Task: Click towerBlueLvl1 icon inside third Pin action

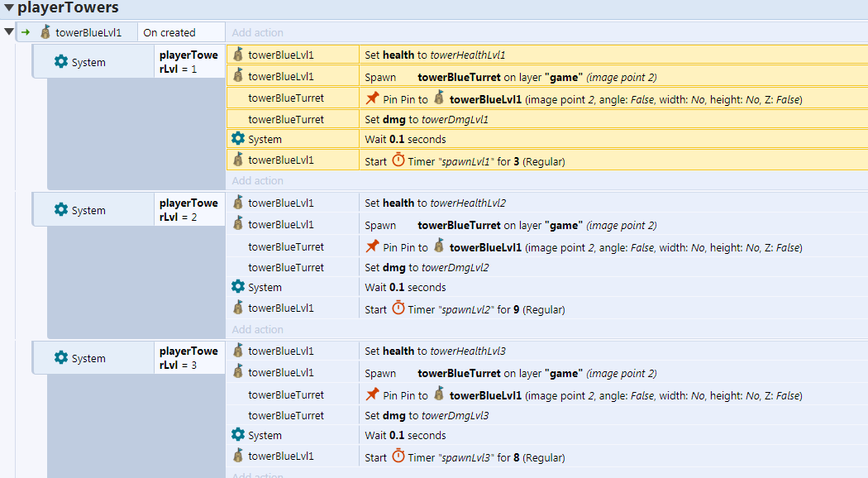Action: (439, 394)
